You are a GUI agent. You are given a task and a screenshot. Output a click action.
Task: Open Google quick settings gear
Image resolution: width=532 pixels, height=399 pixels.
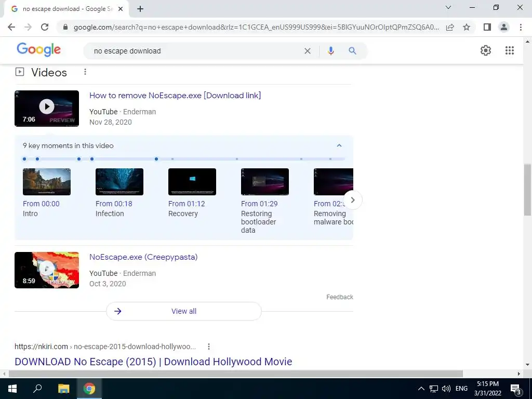(486, 50)
